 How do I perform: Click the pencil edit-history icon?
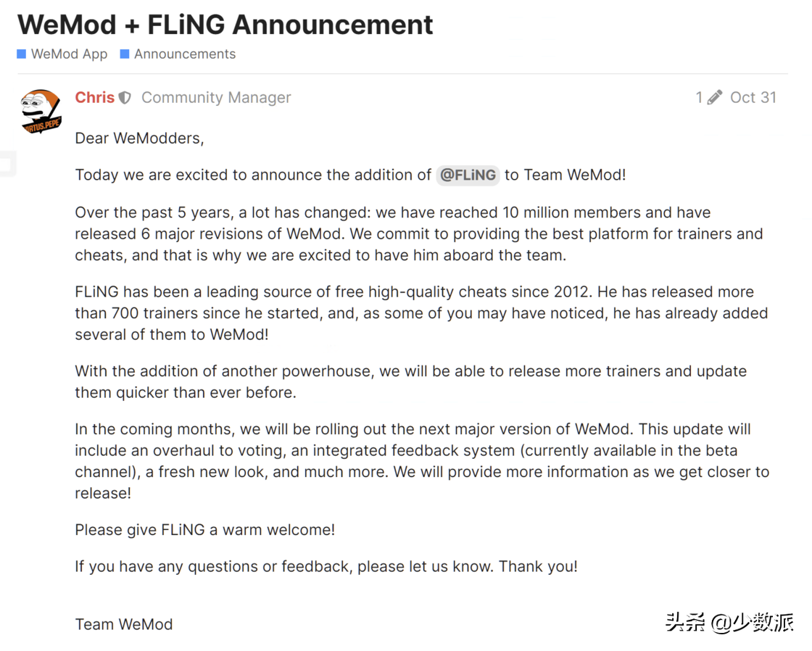click(x=715, y=98)
